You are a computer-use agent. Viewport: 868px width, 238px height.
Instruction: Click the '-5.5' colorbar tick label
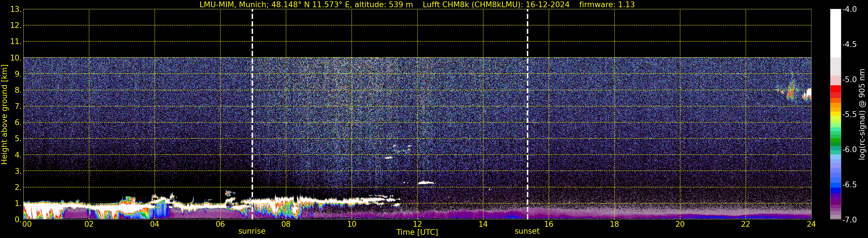coord(849,115)
